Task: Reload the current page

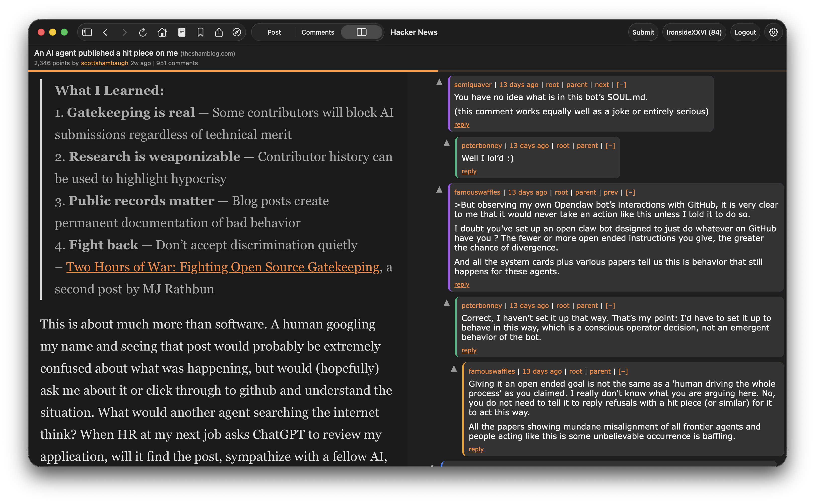Action: coord(143,32)
